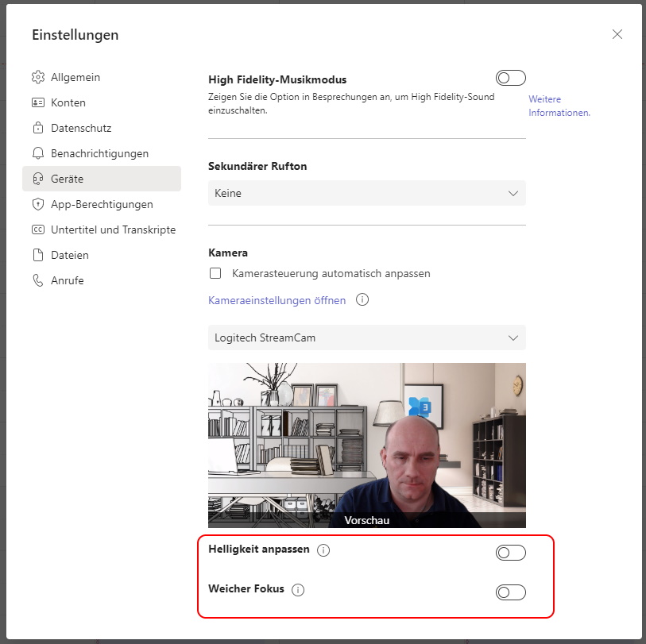
Task: Turn on Helligkeit anpassen switch
Action: tap(511, 553)
